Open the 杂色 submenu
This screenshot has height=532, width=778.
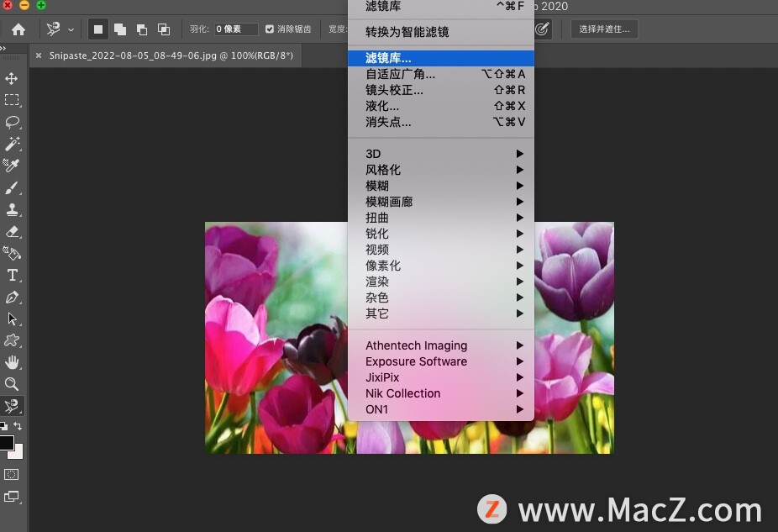(x=441, y=298)
